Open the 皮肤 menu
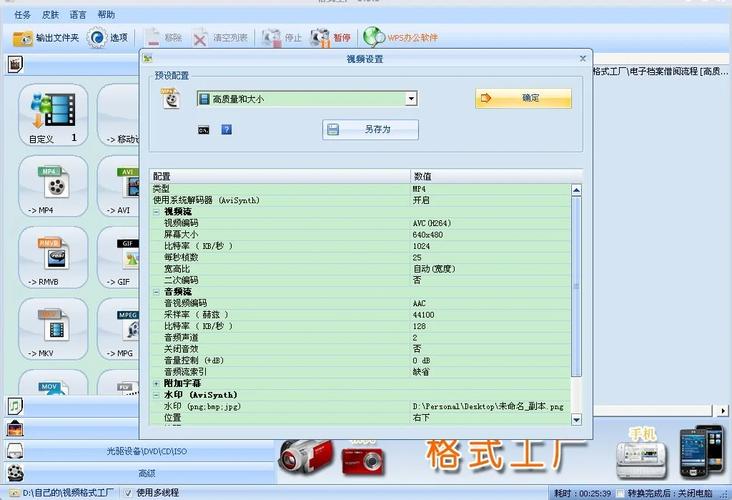The image size is (732, 500). pos(50,15)
